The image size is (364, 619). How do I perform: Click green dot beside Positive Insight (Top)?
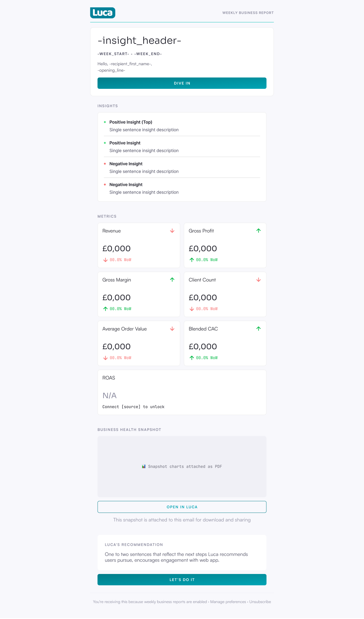[105, 122]
